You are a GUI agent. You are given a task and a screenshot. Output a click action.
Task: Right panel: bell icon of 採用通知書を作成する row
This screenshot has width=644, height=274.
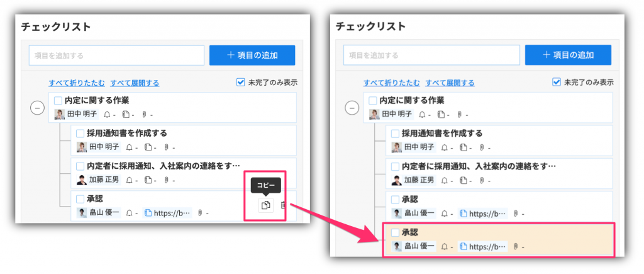point(445,147)
